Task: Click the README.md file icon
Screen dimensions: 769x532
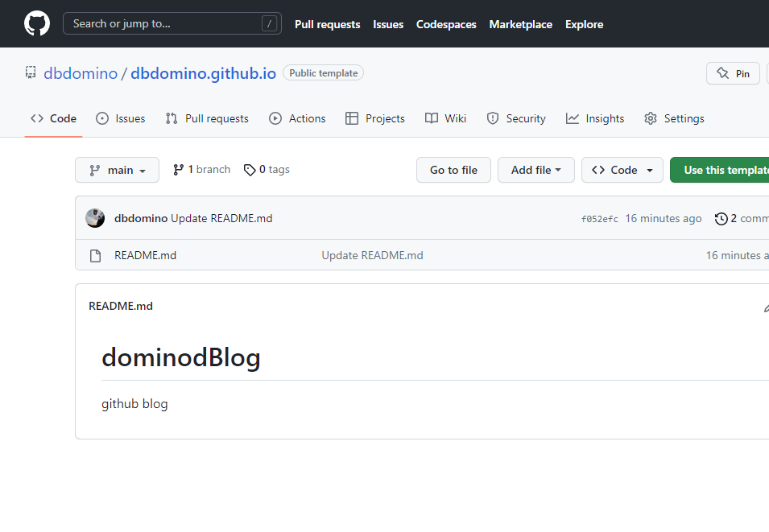Action: point(96,255)
